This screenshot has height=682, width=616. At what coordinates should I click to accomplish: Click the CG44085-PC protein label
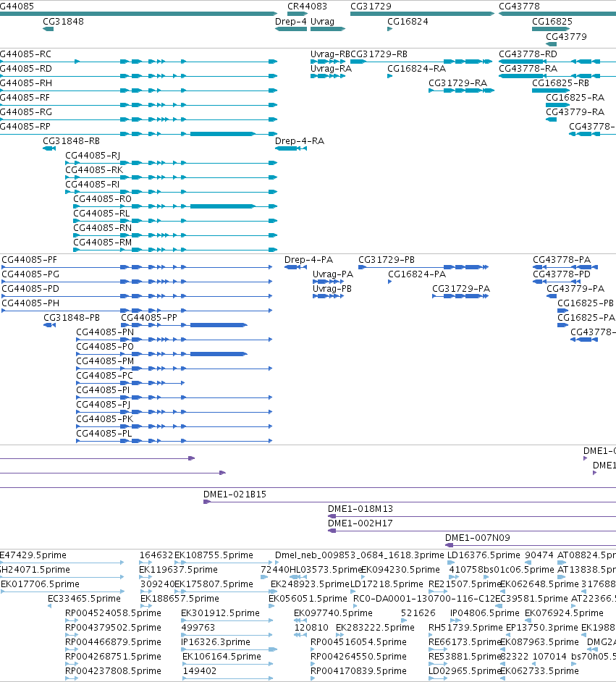104,375
